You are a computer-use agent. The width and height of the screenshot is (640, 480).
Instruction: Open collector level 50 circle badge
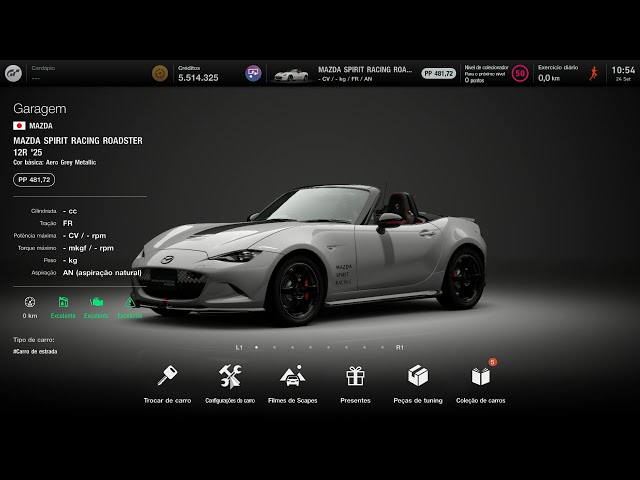(x=520, y=73)
